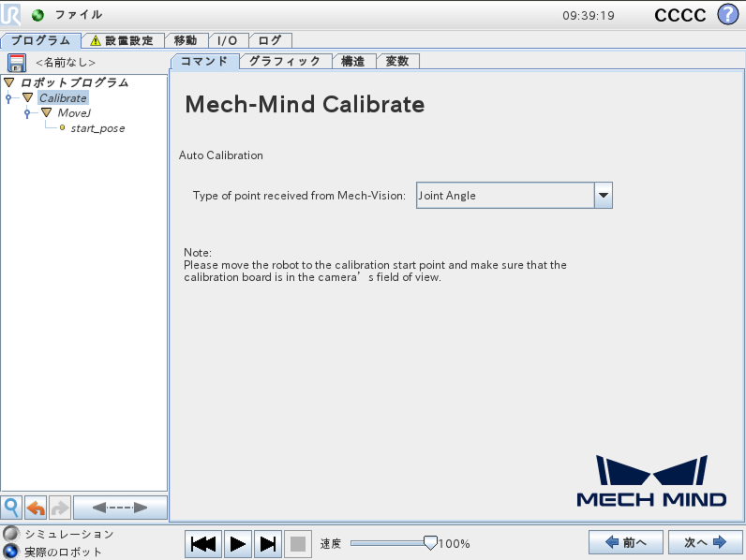Switch to the 設置設定 tab
The height and width of the screenshot is (560, 746).
[123, 41]
